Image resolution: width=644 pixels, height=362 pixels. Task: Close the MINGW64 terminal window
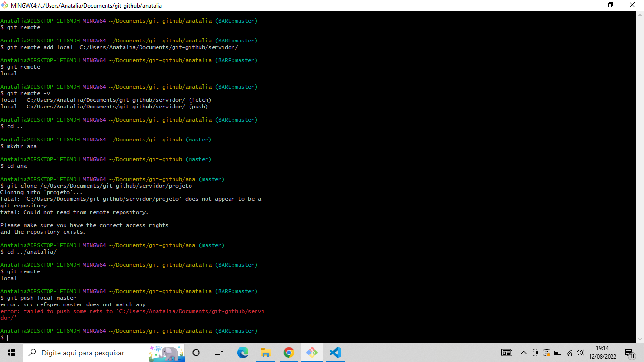pyautogui.click(x=633, y=5)
